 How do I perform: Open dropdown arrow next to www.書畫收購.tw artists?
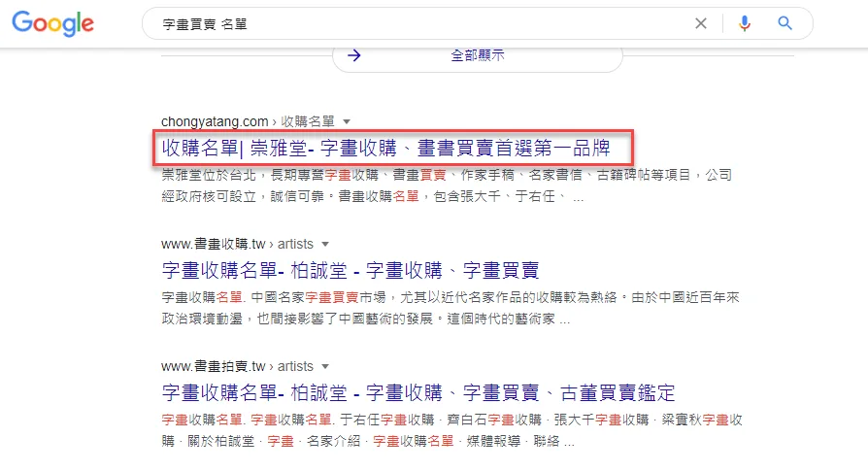[x=325, y=244]
